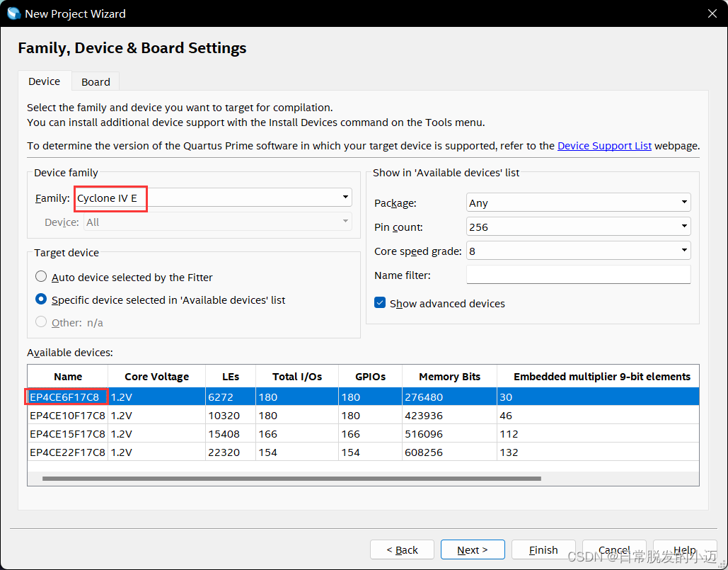
Task: Uncheck Show advanced devices checkbox
Action: click(380, 303)
